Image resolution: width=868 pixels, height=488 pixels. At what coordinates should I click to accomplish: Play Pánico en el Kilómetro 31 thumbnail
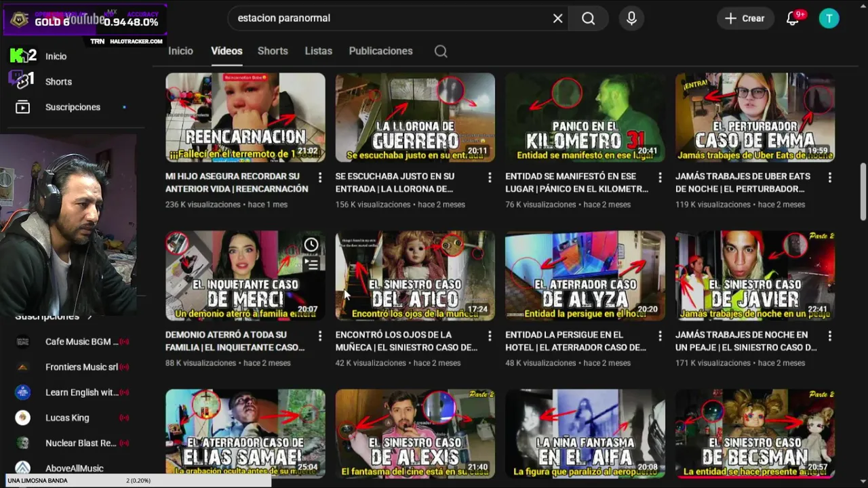pos(585,117)
